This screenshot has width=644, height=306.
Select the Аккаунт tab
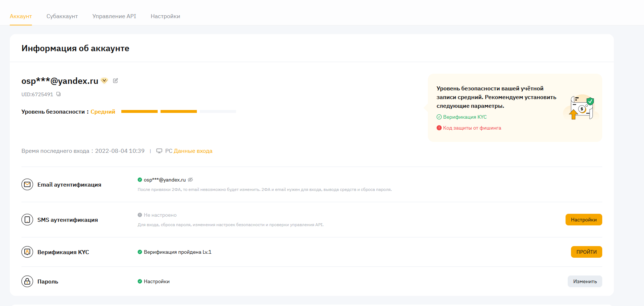[21, 16]
